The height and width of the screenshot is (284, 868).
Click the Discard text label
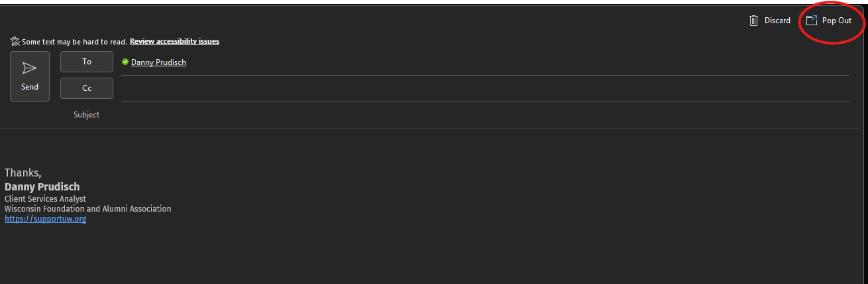click(777, 21)
